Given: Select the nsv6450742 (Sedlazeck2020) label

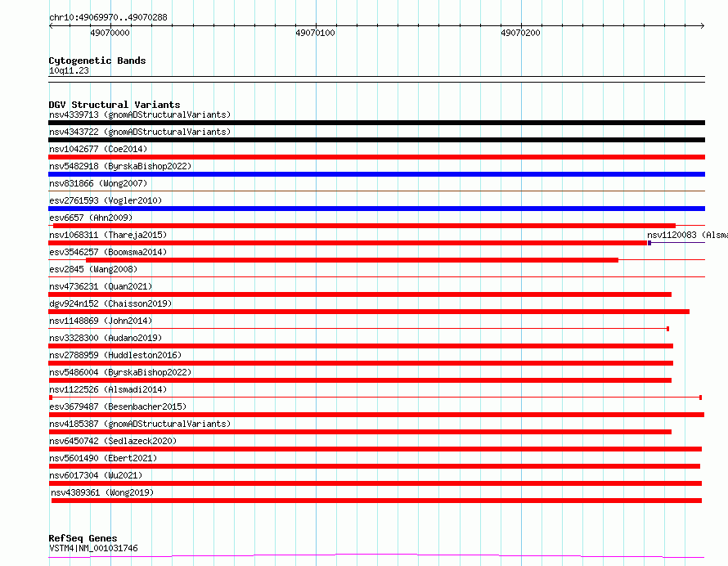Looking at the screenshot, I should click(x=113, y=441).
